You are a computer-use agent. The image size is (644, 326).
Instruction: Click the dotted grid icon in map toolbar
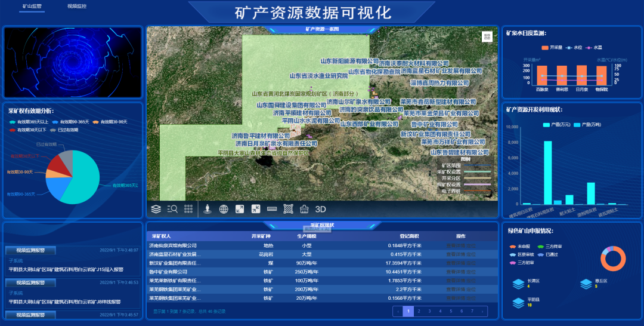pos(188,209)
